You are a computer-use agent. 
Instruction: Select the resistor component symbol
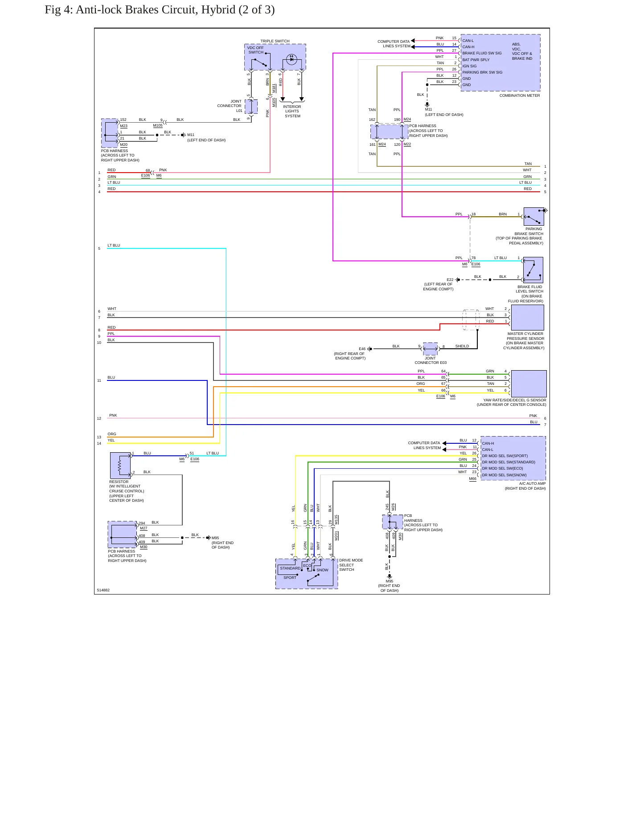click(120, 466)
